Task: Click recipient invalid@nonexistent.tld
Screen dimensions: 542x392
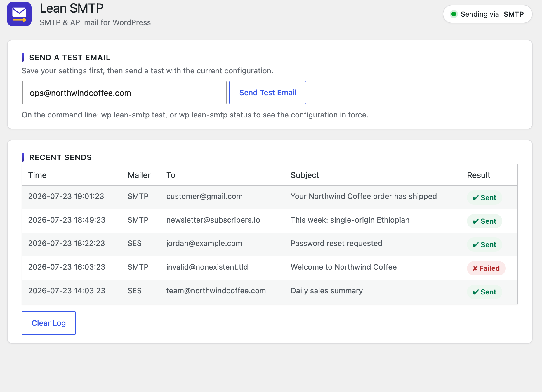Action: pos(207,267)
